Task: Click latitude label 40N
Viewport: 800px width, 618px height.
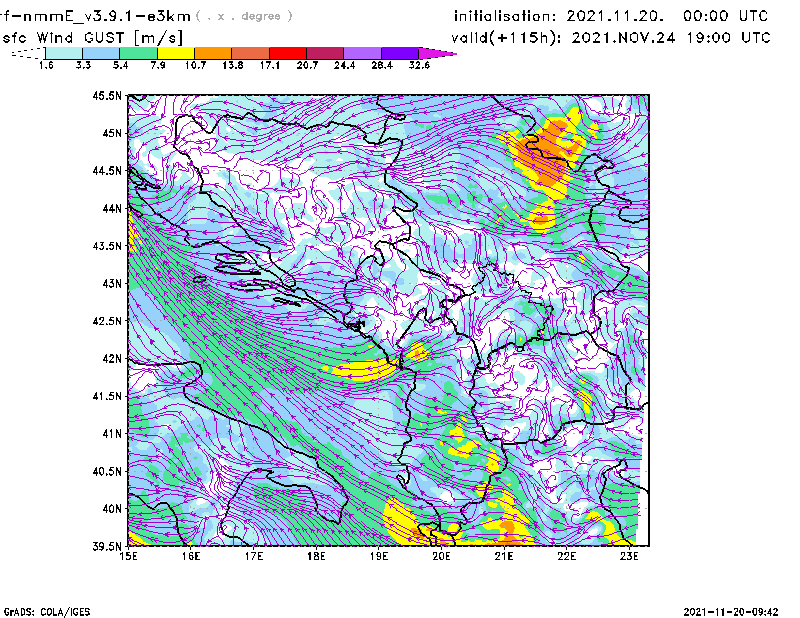Action: click(112, 509)
